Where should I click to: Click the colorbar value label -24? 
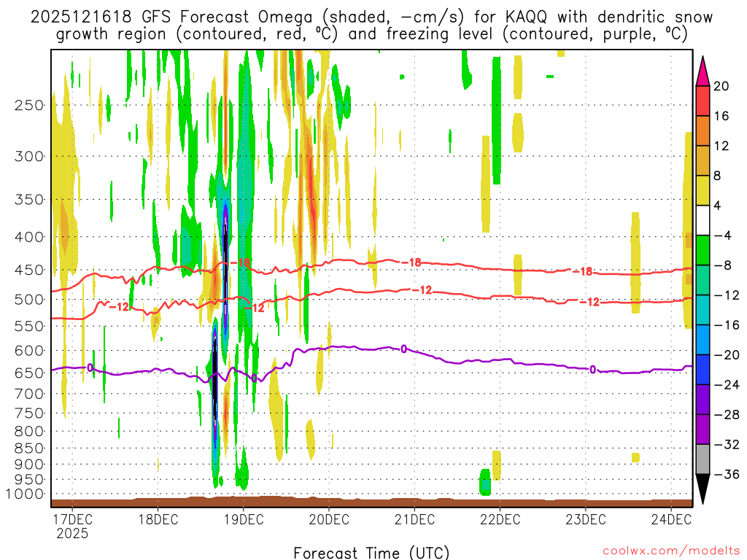727,385
